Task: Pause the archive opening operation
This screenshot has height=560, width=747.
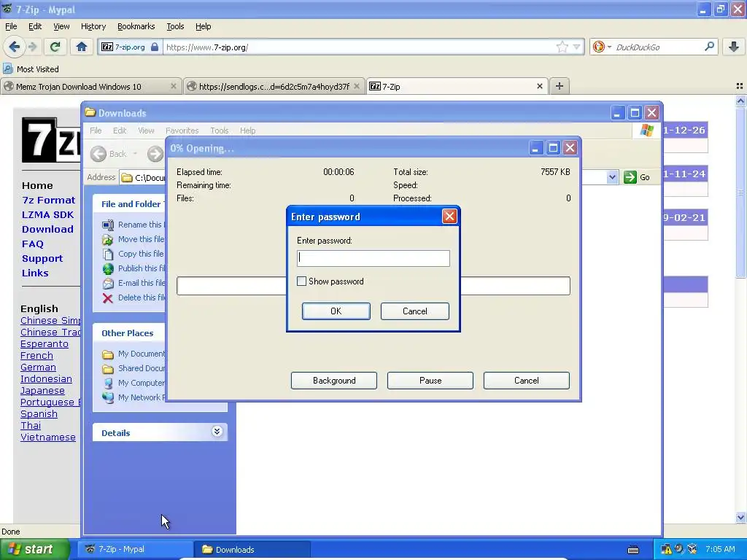Action: [430, 381]
